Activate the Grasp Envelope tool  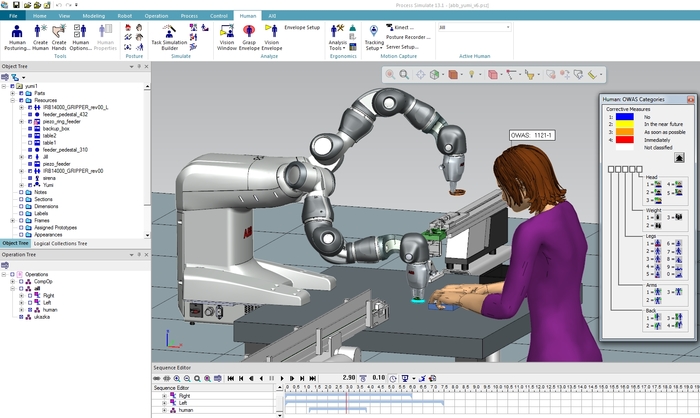click(x=249, y=37)
